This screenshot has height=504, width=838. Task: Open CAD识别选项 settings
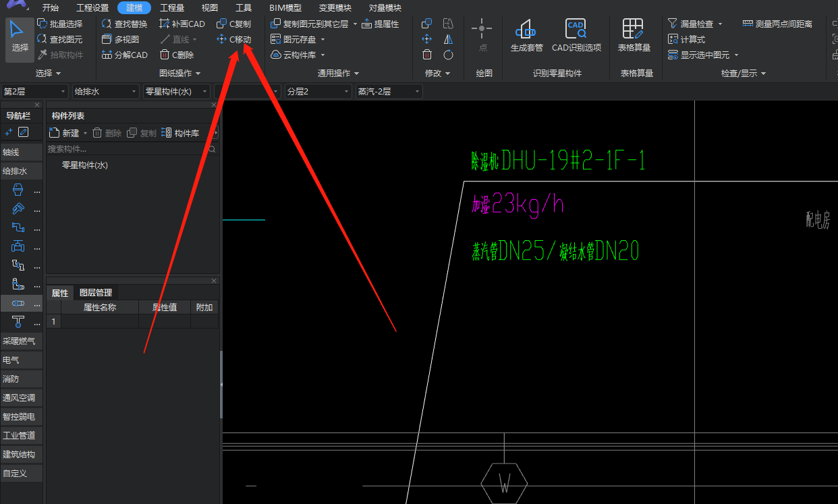pyautogui.click(x=576, y=35)
